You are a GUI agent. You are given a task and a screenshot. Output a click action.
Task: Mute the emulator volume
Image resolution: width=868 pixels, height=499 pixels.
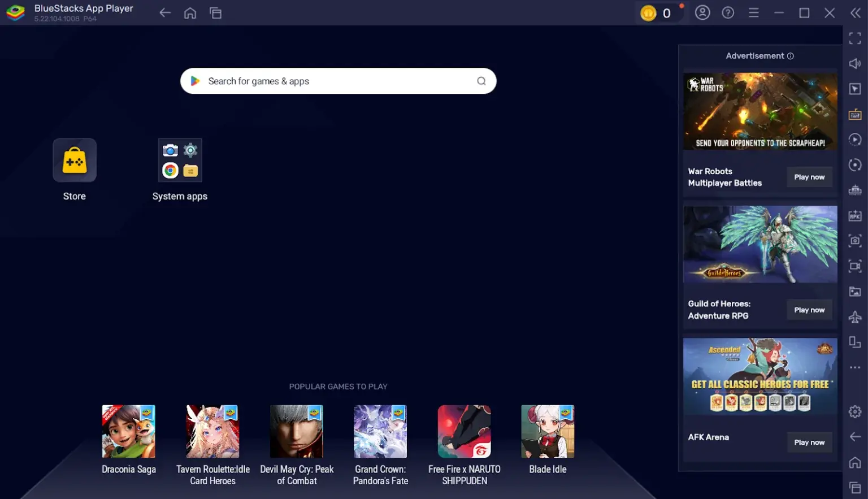click(855, 63)
